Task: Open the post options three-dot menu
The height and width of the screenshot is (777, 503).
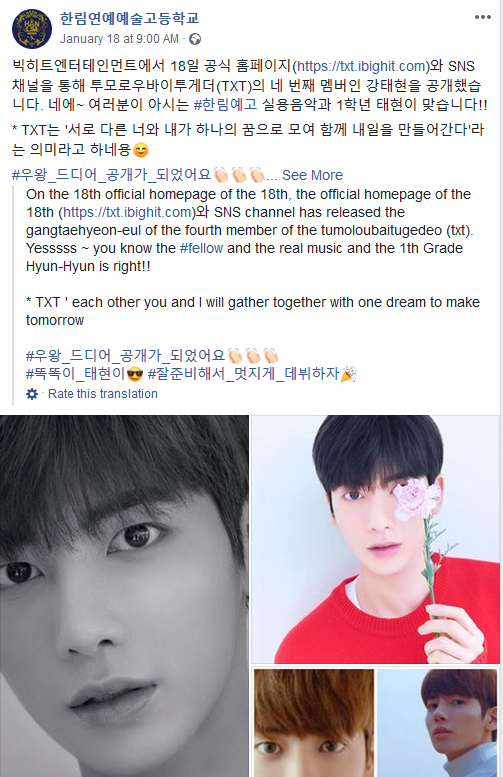Action: point(482,17)
